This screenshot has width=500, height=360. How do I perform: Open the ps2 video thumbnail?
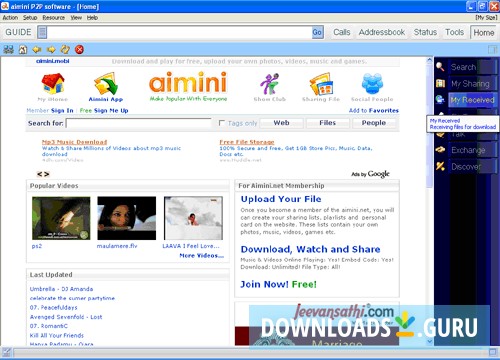coord(61,218)
